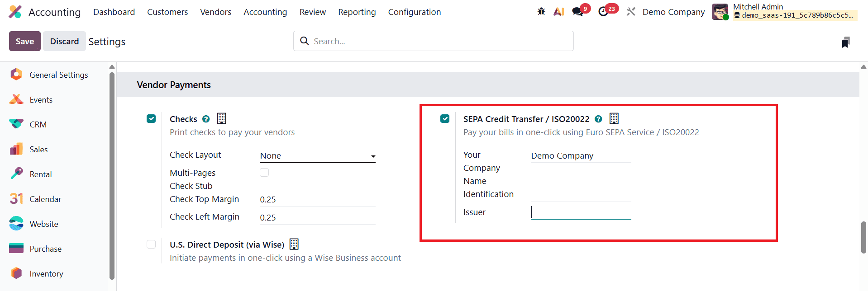The width and height of the screenshot is (868, 291).
Task: Click Your Company Name field
Action: point(581,156)
